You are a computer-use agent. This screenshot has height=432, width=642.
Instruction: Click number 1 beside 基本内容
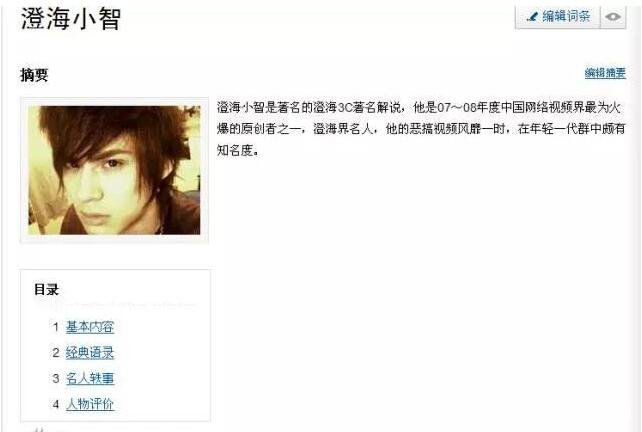[x=56, y=327]
